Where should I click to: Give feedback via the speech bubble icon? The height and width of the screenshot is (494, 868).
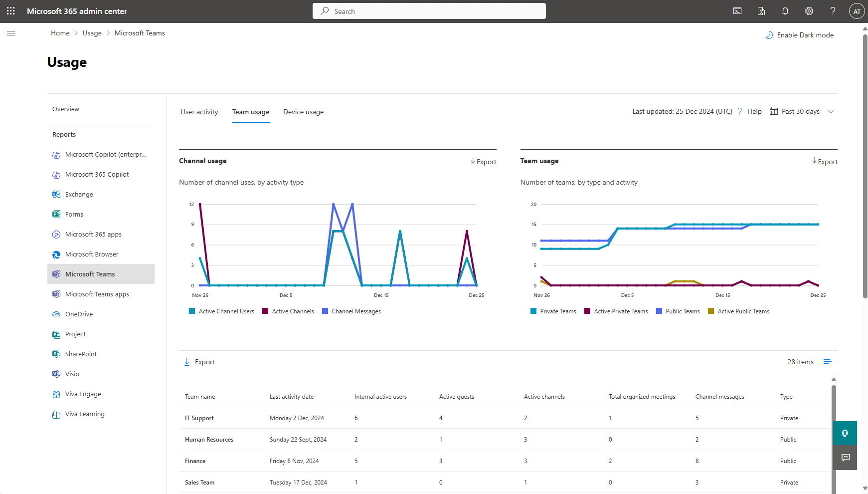(845, 457)
